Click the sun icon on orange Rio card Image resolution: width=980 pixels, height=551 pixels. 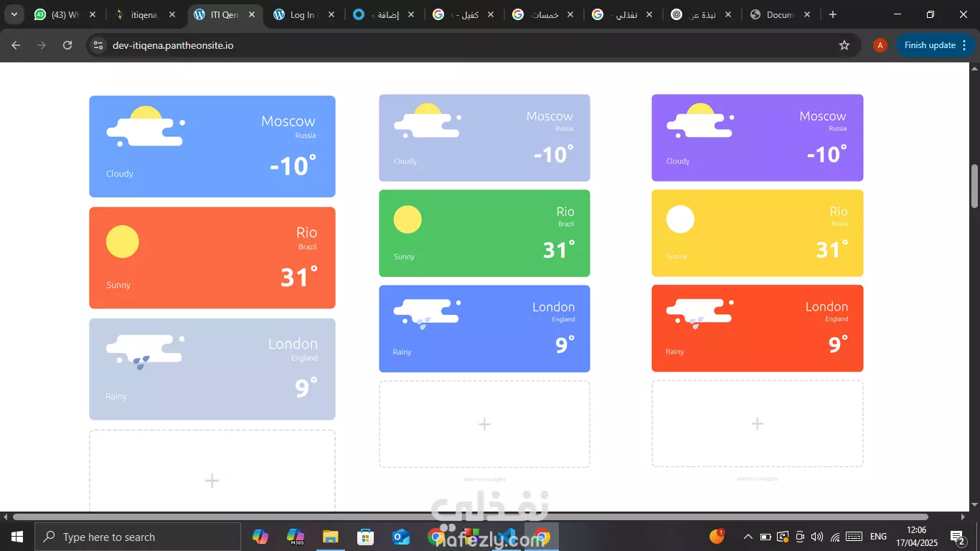(123, 242)
